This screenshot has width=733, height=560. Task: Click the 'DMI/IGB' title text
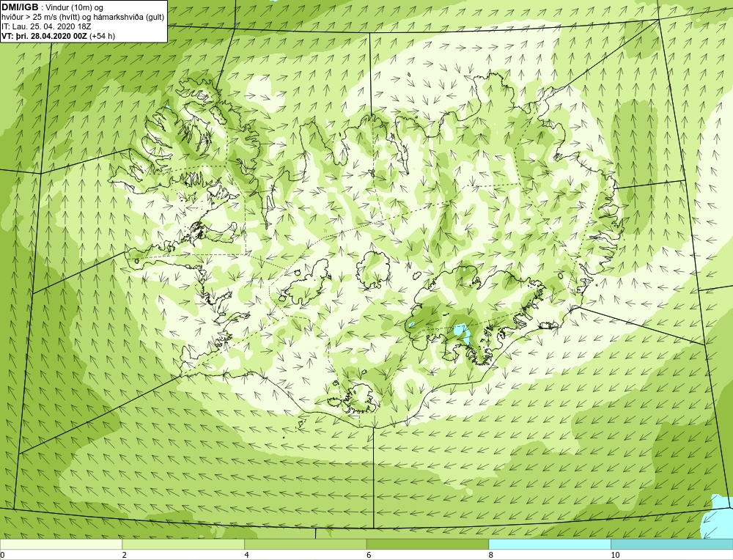pyautogui.click(x=20, y=7)
